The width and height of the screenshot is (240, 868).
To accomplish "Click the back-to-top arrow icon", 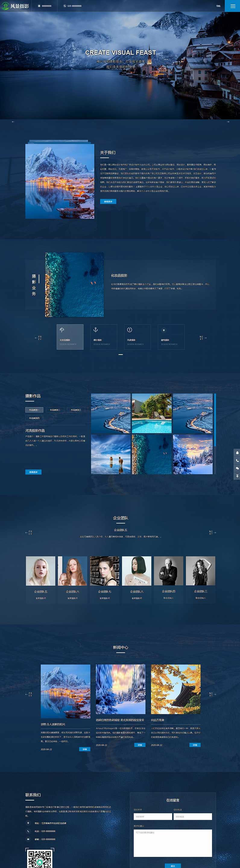I will point(237,476).
